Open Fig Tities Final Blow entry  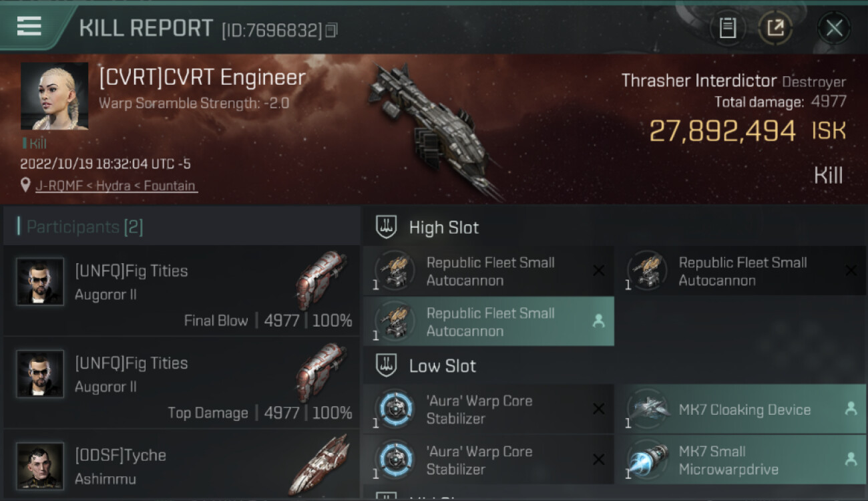[182, 291]
